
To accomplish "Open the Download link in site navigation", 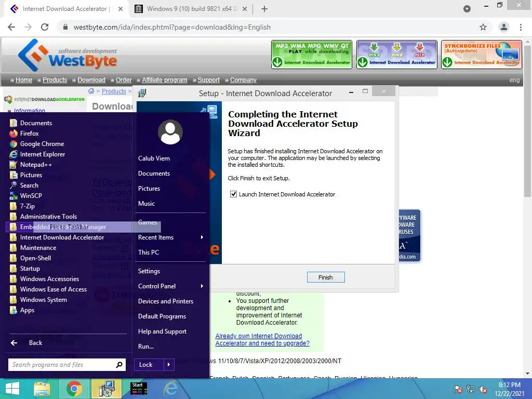I will pyautogui.click(x=91, y=80).
